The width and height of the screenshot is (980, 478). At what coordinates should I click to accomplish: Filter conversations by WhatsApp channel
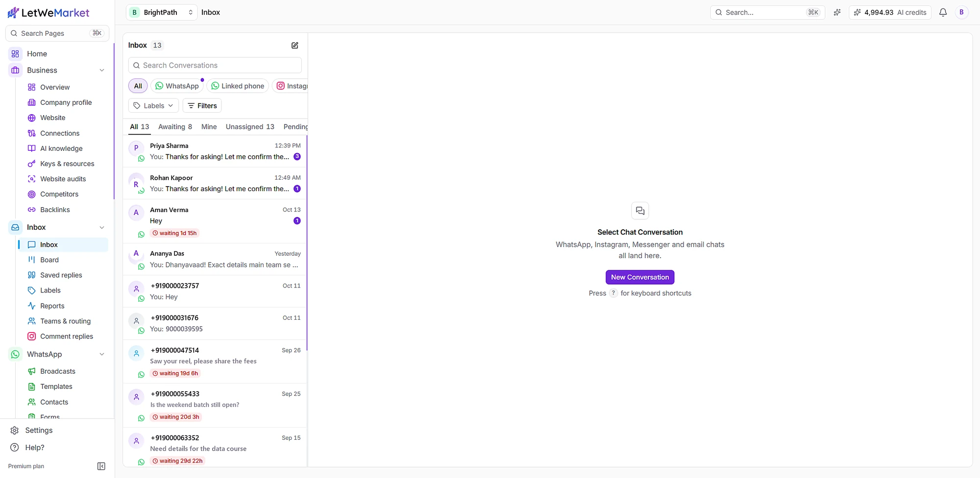pos(177,86)
